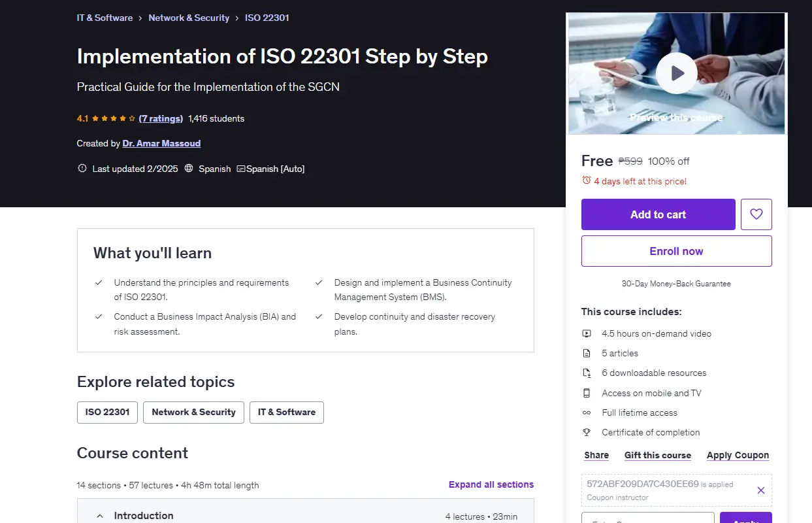Screen dimensions: 812x523
Task: Click the checkmark beside 'Design and implement'
Action: pos(319,282)
